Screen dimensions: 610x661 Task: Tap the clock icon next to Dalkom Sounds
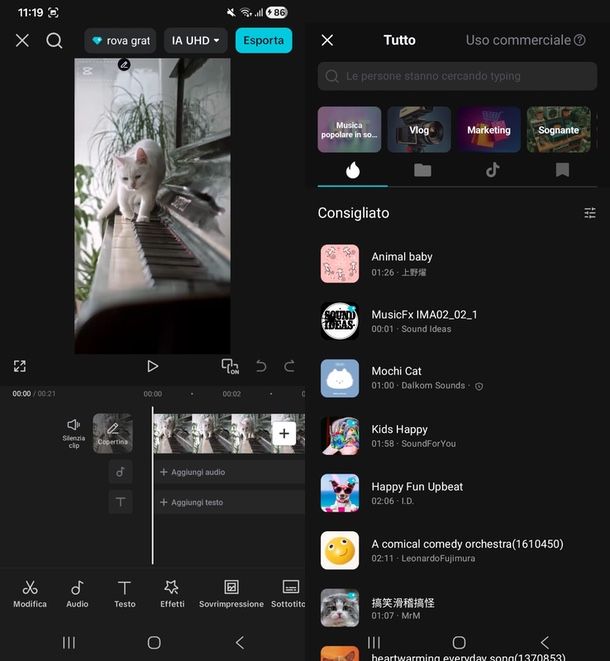click(479, 386)
